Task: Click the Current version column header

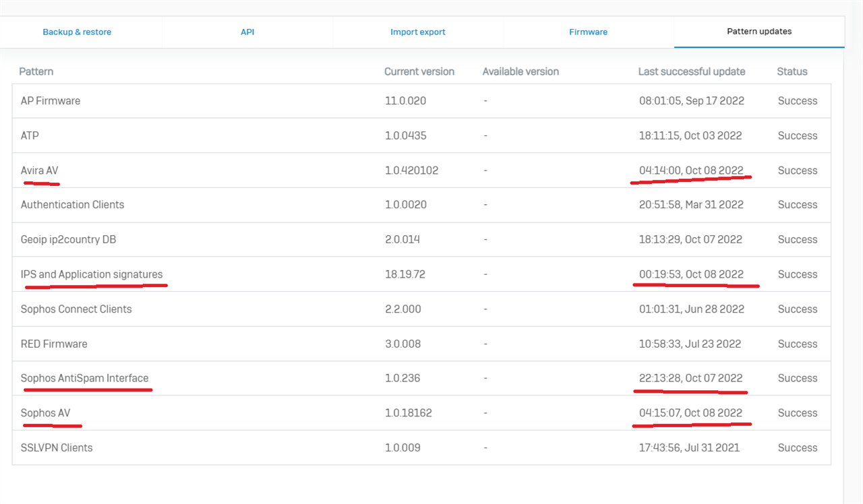Action: [x=419, y=71]
